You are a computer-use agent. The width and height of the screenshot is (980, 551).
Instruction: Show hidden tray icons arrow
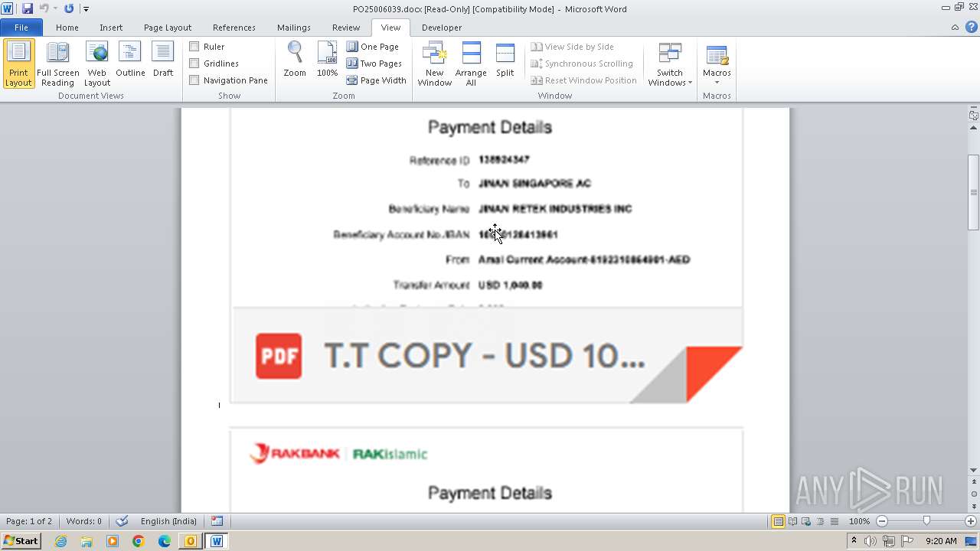[854, 541]
